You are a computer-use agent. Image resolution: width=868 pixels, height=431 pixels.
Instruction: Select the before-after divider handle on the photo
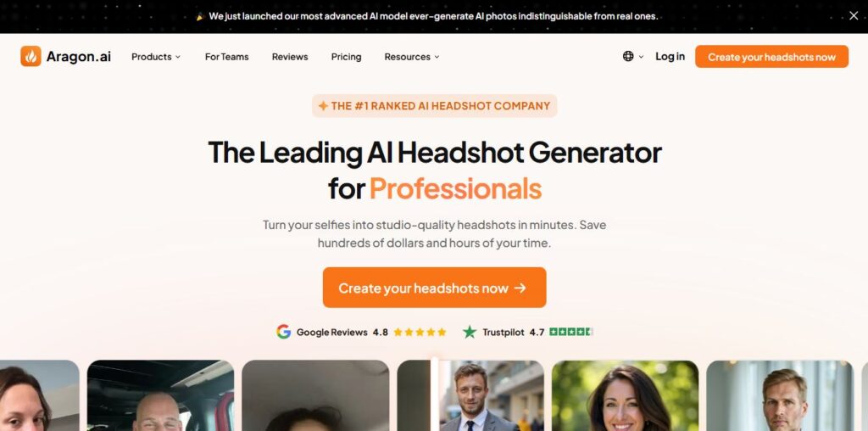pyautogui.click(x=435, y=395)
